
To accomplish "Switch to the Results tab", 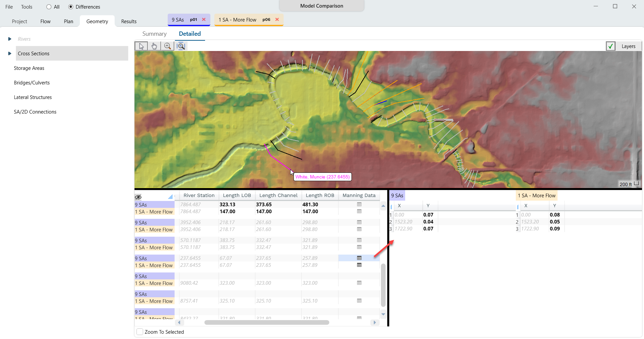I will pos(129,22).
